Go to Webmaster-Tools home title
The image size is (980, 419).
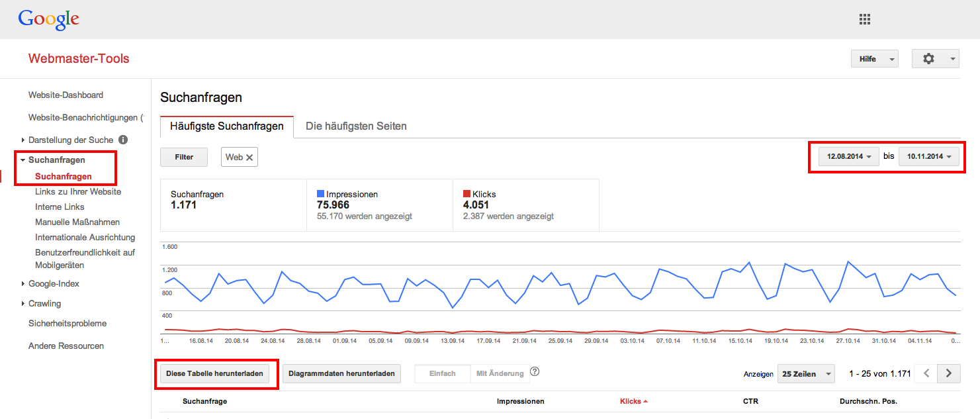[x=79, y=59]
